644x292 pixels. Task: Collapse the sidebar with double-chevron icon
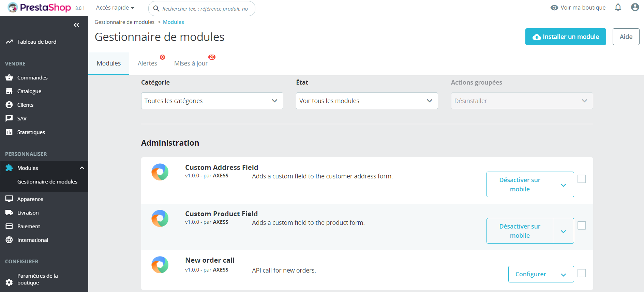(76, 25)
